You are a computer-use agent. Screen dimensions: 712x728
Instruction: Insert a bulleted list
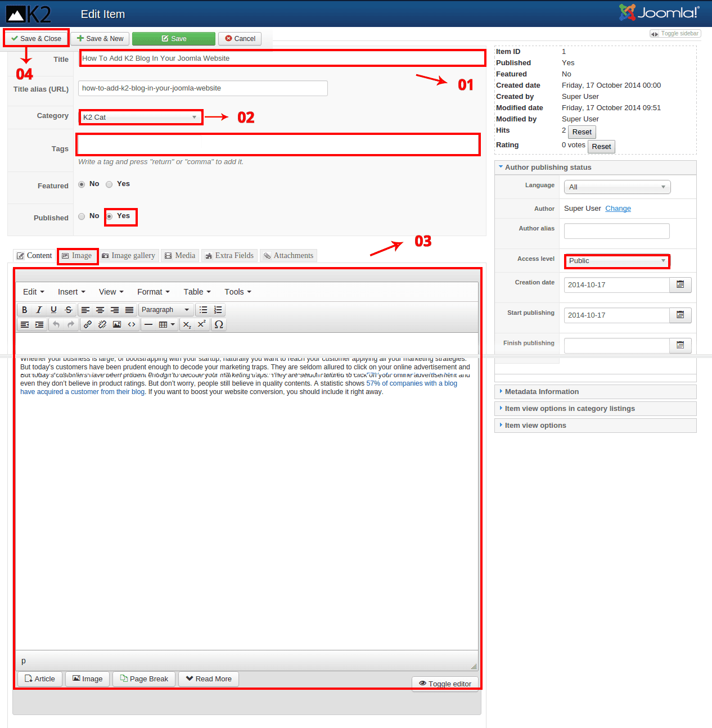coord(204,310)
